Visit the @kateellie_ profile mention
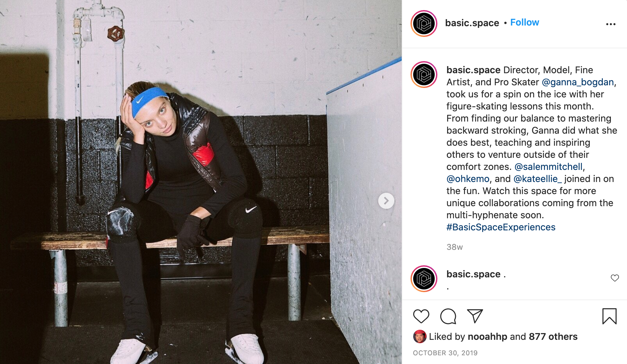This screenshot has height=364, width=627. point(538,179)
